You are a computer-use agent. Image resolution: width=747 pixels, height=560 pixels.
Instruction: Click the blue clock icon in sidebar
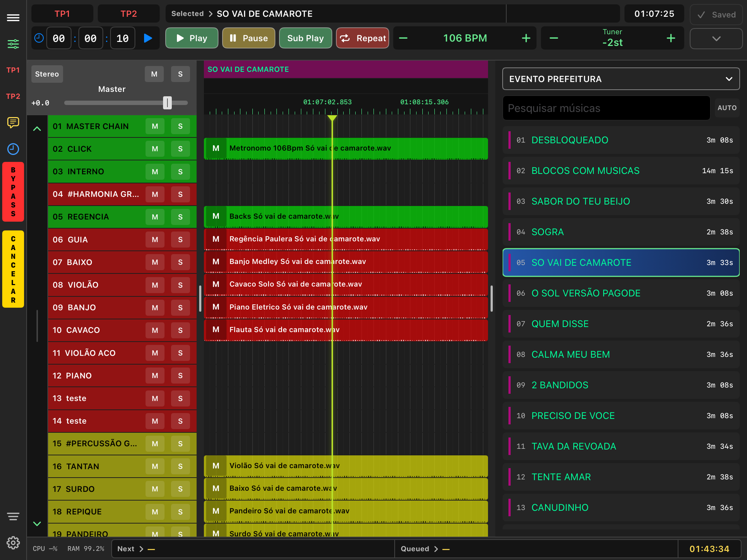point(13,149)
